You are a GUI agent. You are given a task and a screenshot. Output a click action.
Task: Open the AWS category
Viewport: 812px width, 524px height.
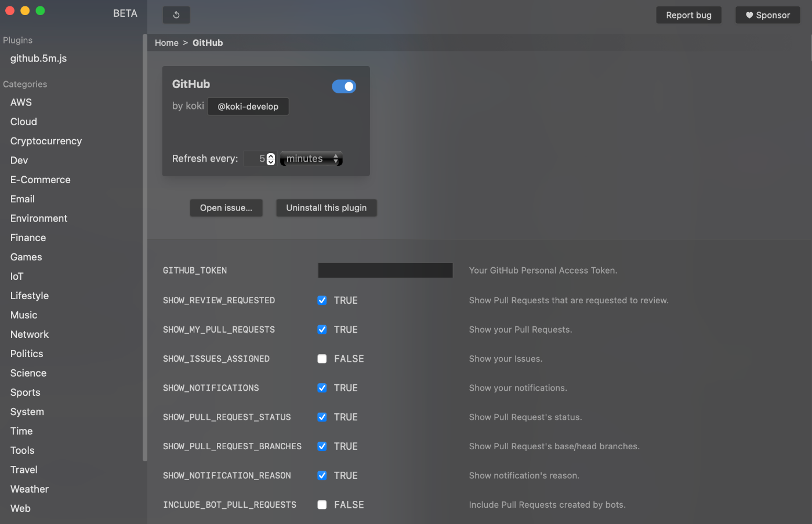point(21,103)
